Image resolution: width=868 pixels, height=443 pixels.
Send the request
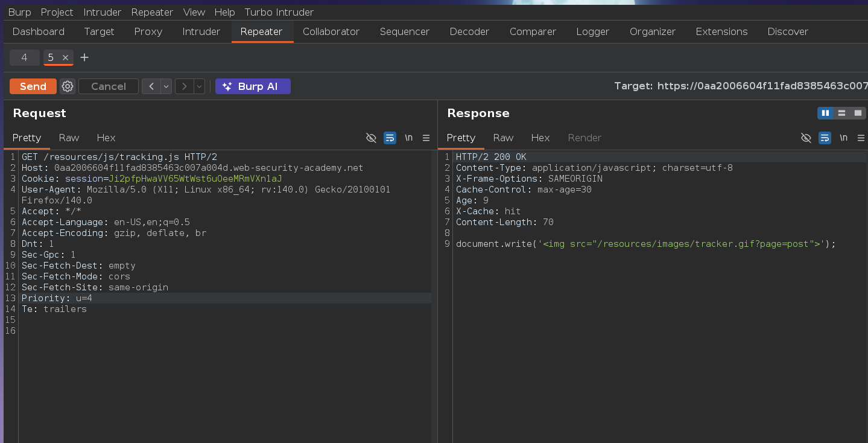[33, 86]
